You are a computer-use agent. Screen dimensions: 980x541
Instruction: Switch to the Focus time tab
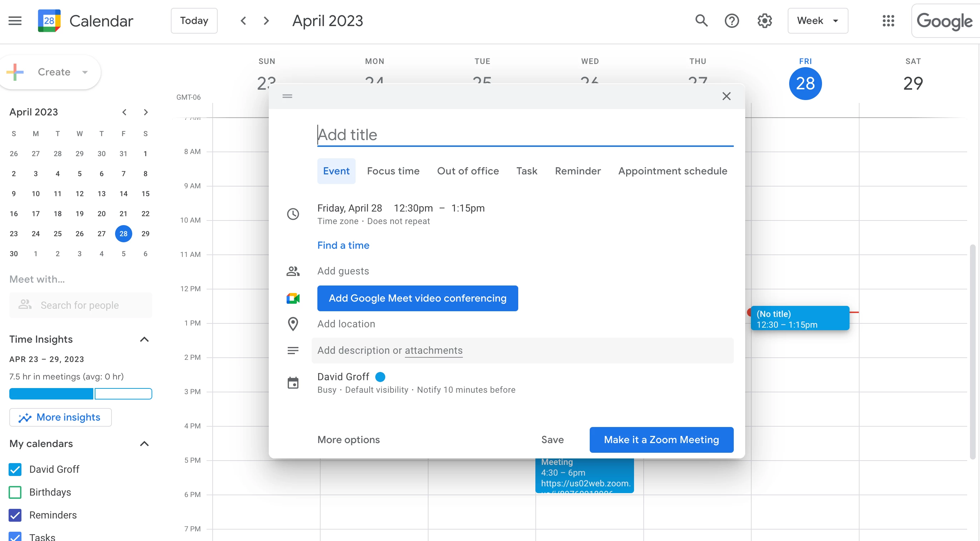click(393, 171)
